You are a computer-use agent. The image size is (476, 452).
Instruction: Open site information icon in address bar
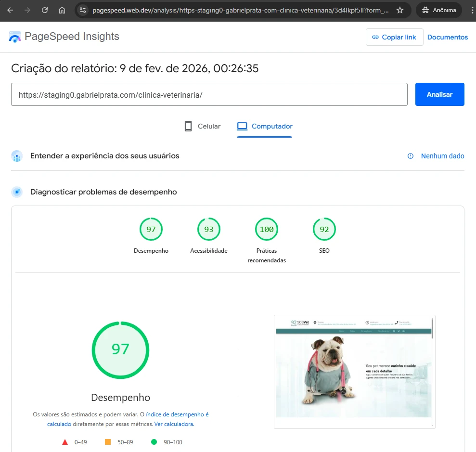point(83,10)
